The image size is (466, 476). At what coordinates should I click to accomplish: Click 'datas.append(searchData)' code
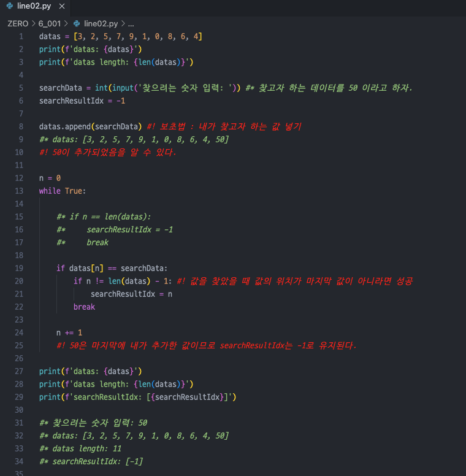pyautogui.click(x=90, y=126)
